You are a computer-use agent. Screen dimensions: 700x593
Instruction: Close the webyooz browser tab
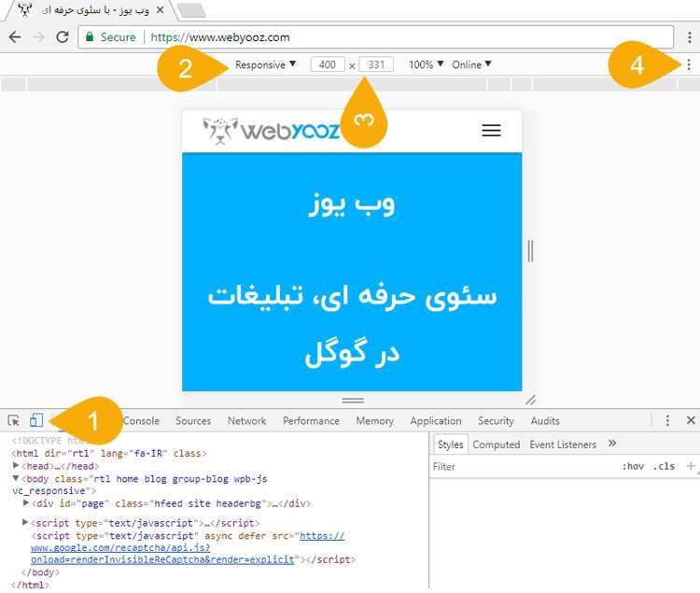(x=161, y=10)
